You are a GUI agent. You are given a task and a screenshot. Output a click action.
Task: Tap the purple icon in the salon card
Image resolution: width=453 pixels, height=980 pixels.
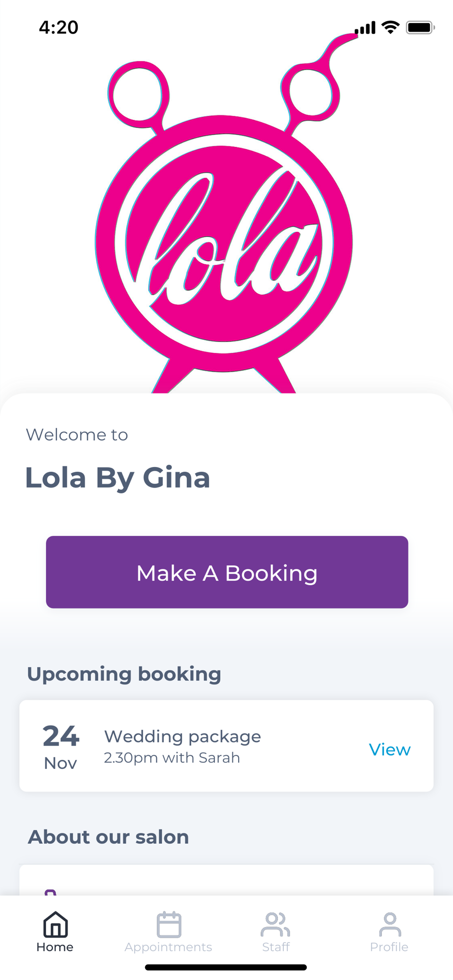pyautogui.click(x=50, y=892)
